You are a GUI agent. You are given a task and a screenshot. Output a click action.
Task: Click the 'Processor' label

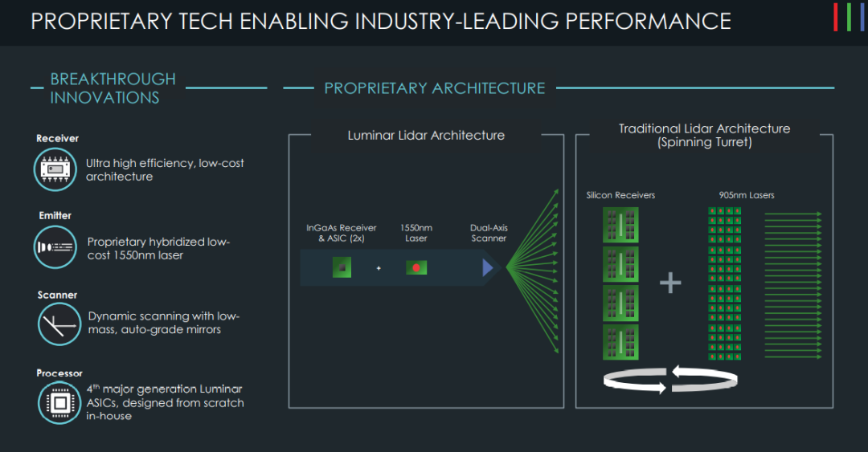click(59, 373)
